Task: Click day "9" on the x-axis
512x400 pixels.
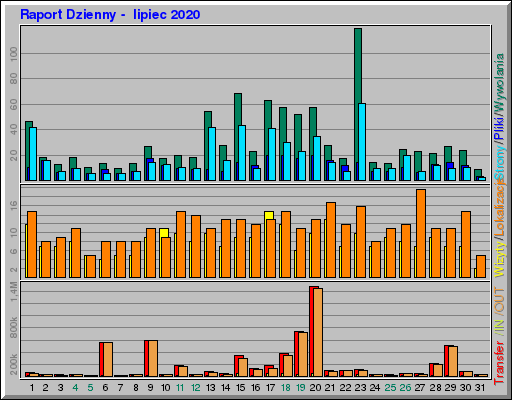Action: (150, 388)
